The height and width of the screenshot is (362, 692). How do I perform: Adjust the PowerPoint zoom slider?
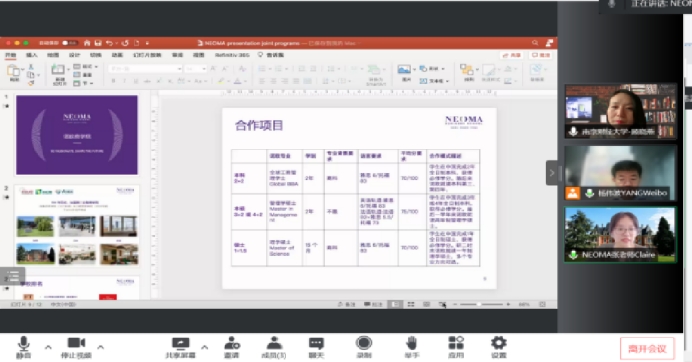(x=481, y=305)
